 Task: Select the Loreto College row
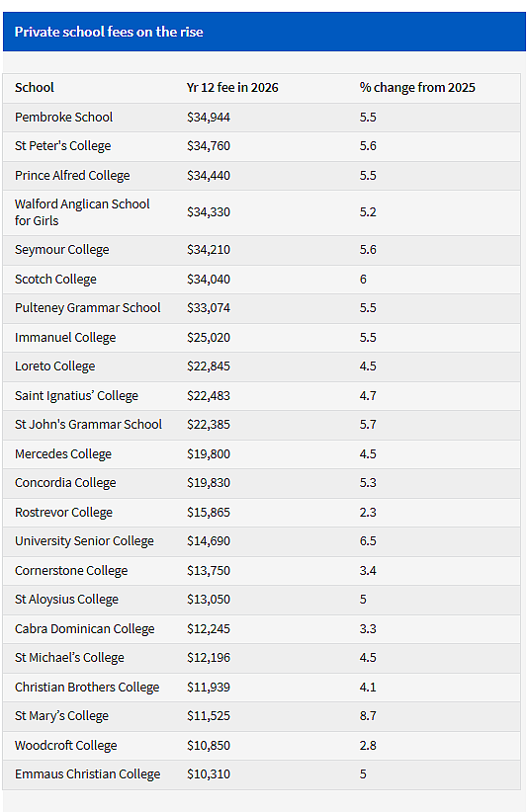click(x=262, y=366)
